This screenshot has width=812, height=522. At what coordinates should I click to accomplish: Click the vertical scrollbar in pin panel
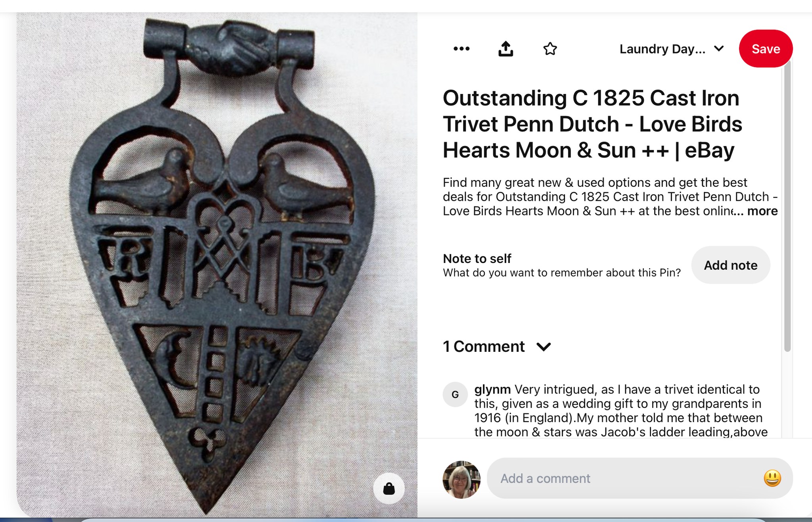click(x=787, y=206)
